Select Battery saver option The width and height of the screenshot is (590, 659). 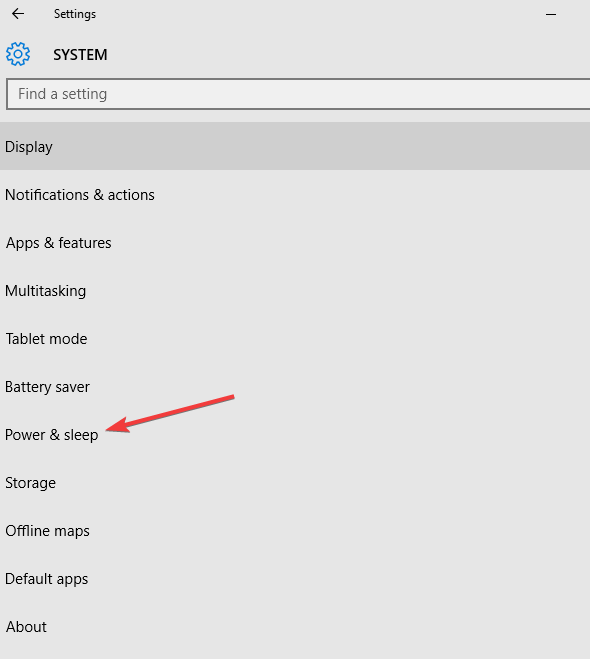(295, 386)
